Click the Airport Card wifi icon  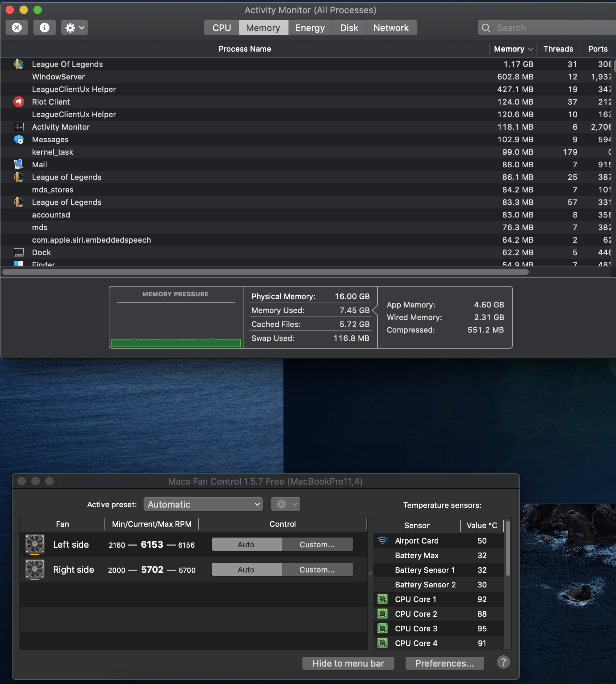tap(383, 541)
